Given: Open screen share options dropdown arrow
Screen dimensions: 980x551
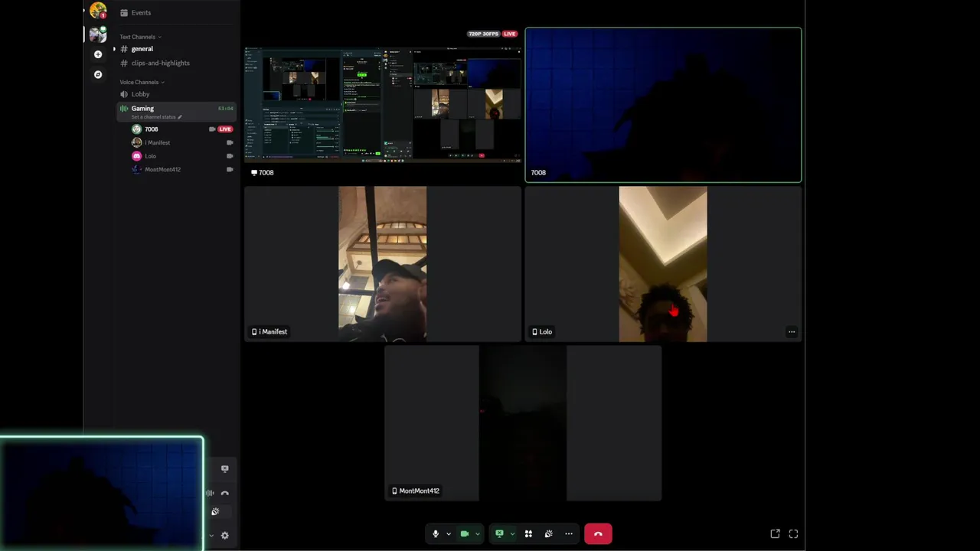Looking at the screenshot, I should point(512,534).
